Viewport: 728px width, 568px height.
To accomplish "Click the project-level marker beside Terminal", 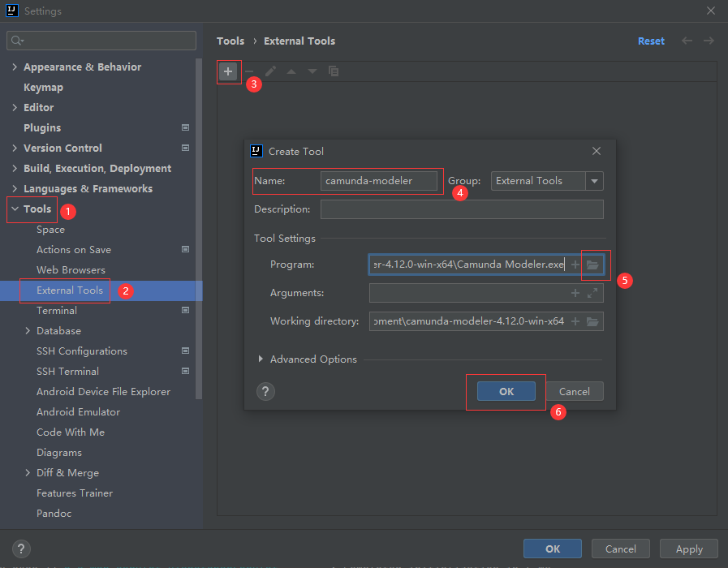I will [185, 311].
